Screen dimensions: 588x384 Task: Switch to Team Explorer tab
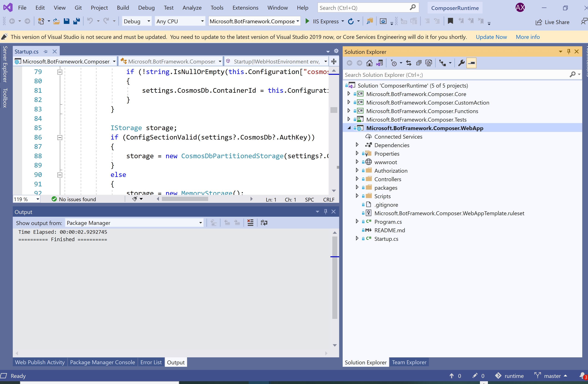[x=409, y=362]
